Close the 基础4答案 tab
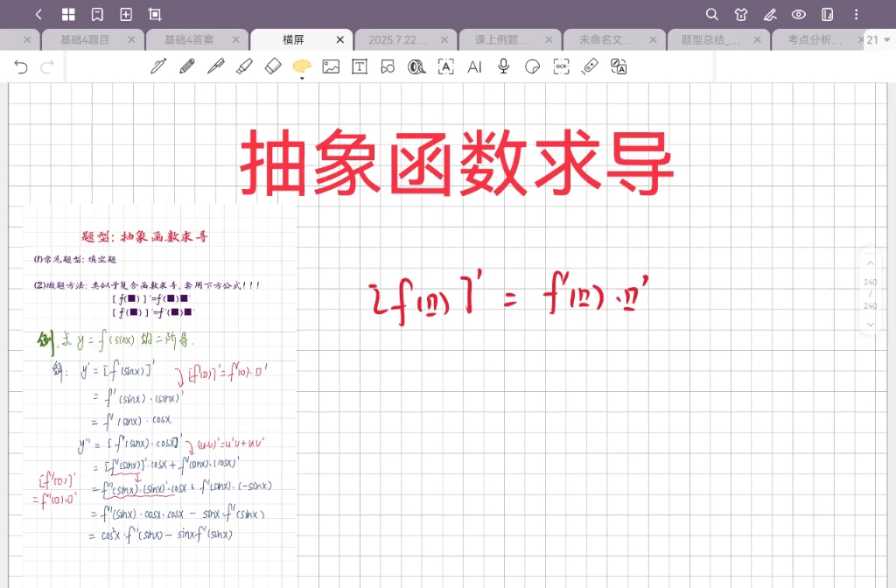Image resolution: width=896 pixels, height=588 pixels. [x=235, y=40]
